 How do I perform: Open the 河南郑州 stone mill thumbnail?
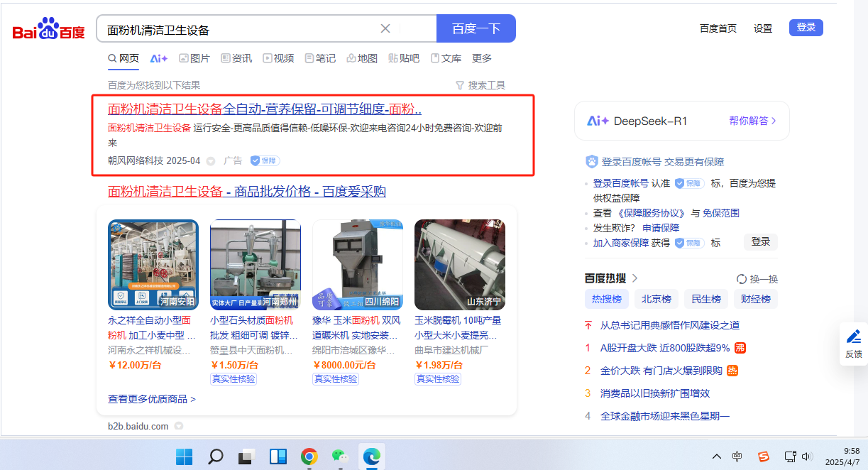[256, 265]
